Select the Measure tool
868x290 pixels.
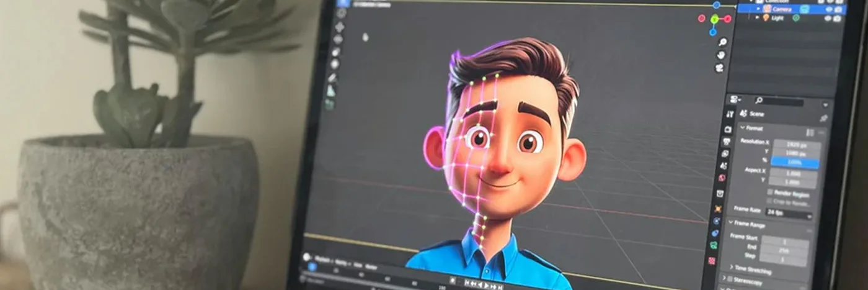tap(330, 91)
